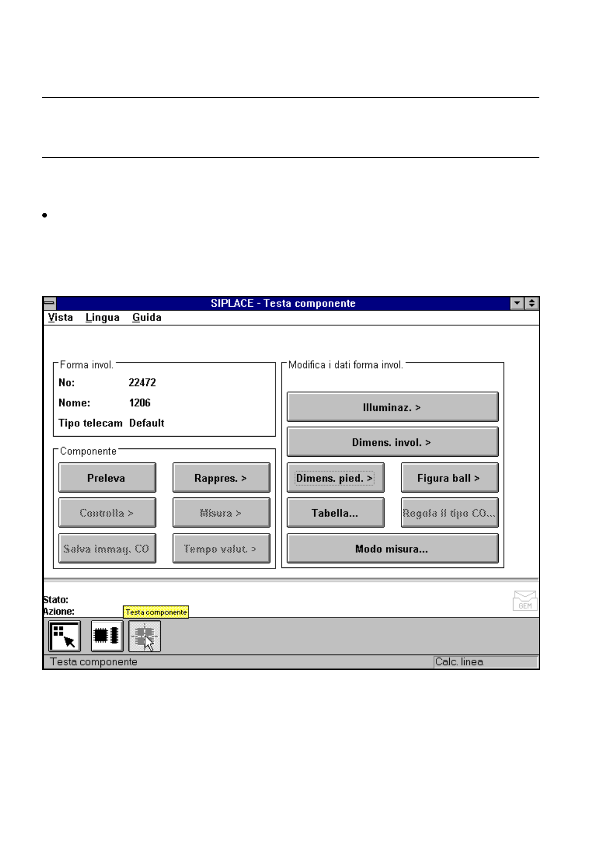Click the Stato: label

click(x=56, y=599)
